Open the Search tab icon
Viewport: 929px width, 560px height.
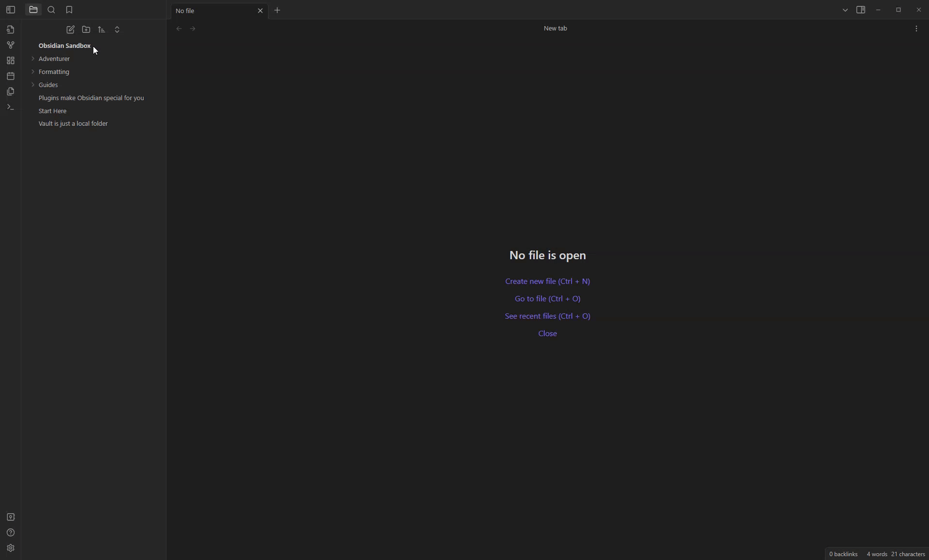click(x=52, y=10)
